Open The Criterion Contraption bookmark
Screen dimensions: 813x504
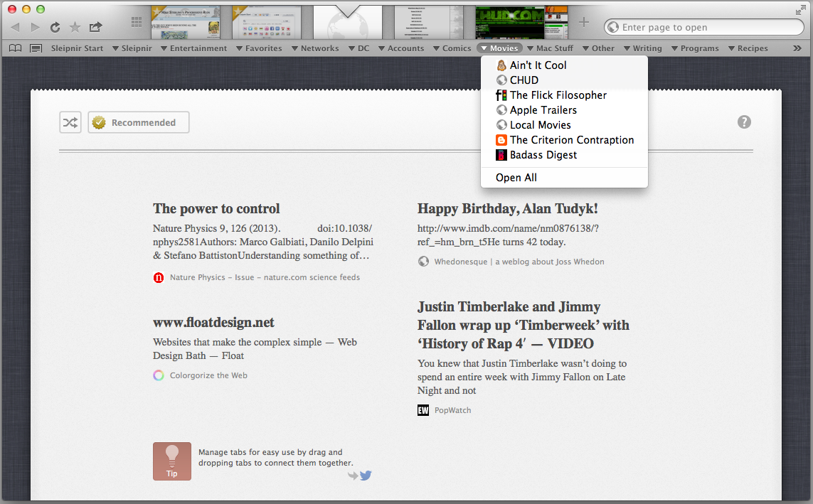564,140
